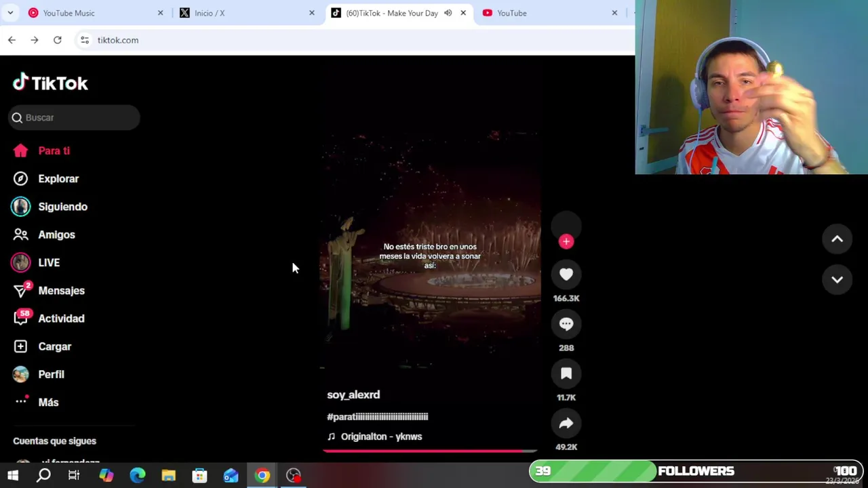Open Microsoft Store from taskbar

pyautogui.click(x=199, y=476)
